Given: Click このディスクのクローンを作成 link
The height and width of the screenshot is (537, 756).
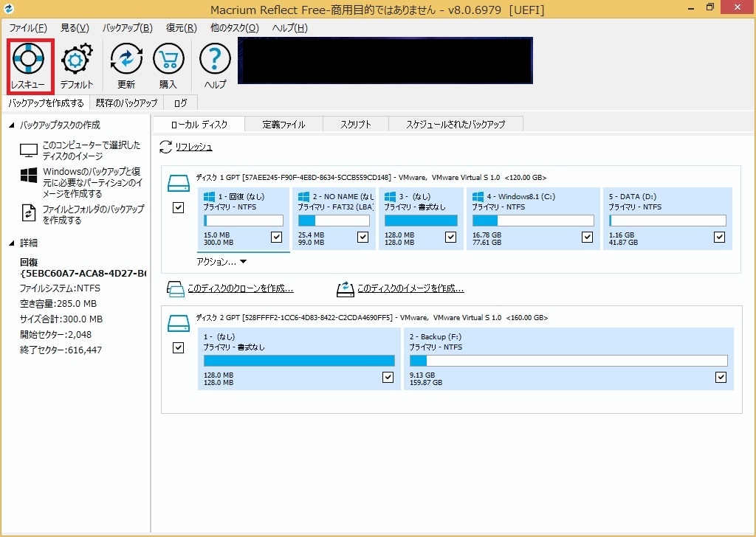Looking at the screenshot, I should (241, 288).
